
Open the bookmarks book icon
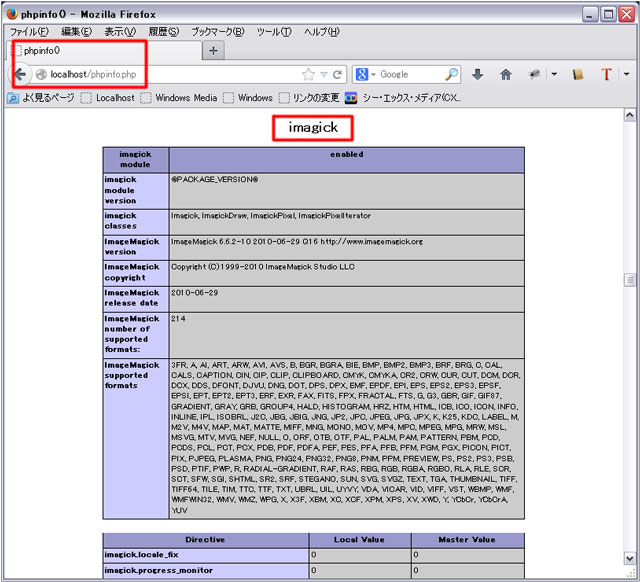point(578,74)
